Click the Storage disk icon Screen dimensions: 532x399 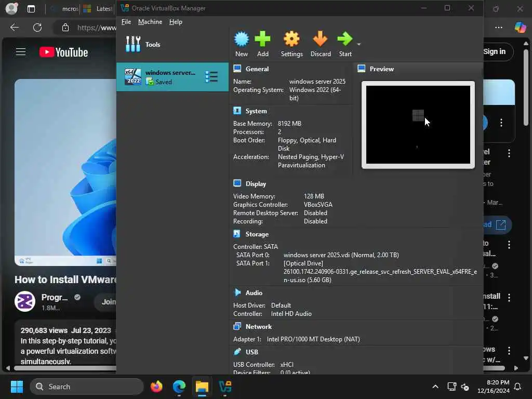(x=237, y=234)
